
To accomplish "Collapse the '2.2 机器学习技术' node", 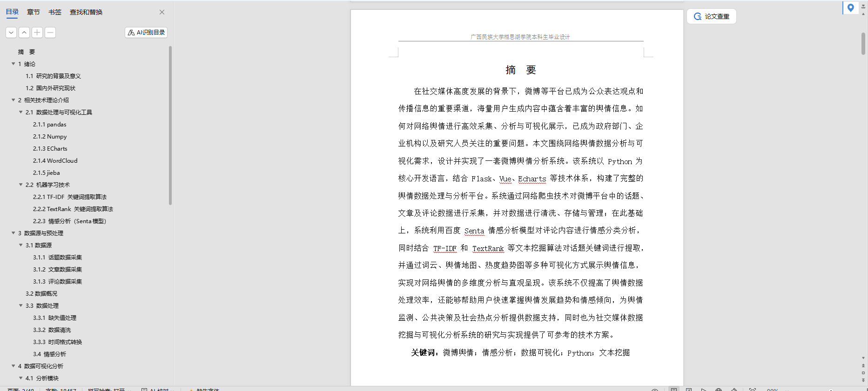I will pyautogui.click(x=21, y=185).
